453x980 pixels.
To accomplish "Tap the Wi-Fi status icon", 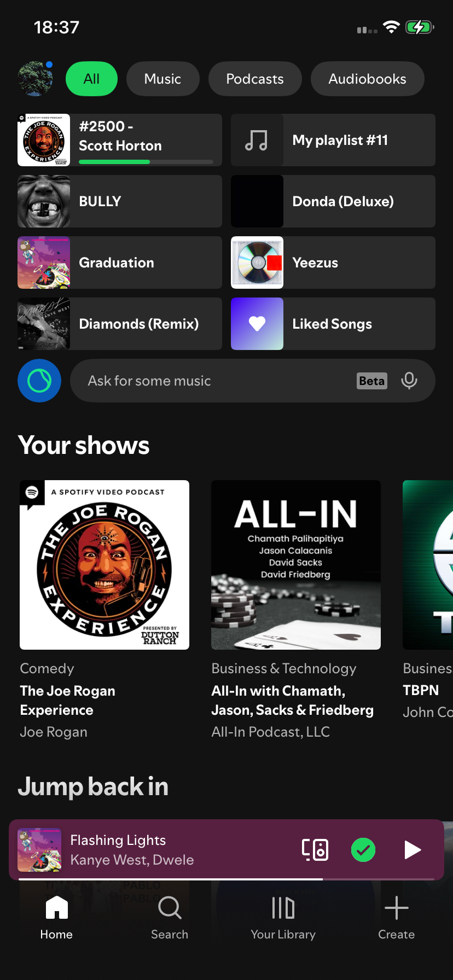I will (x=391, y=27).
